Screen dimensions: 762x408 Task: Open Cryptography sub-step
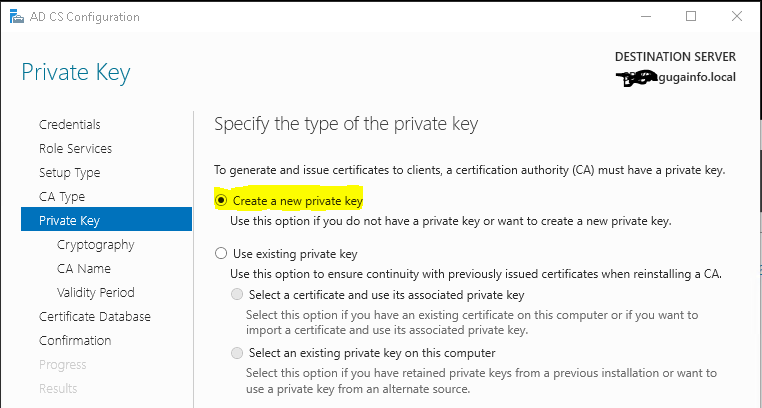click(x=95, y=244)
